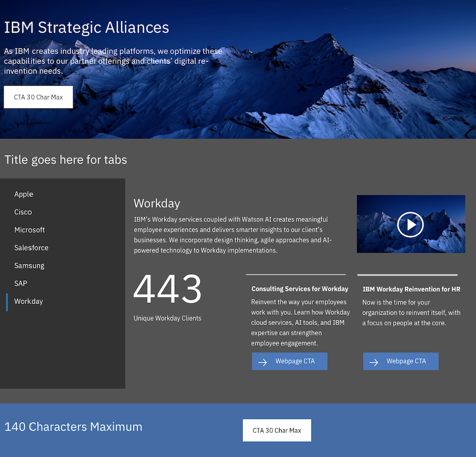Click the IBM Strategic Alliances title
This screenshot has width=476, height=457.
pos(86,28)
